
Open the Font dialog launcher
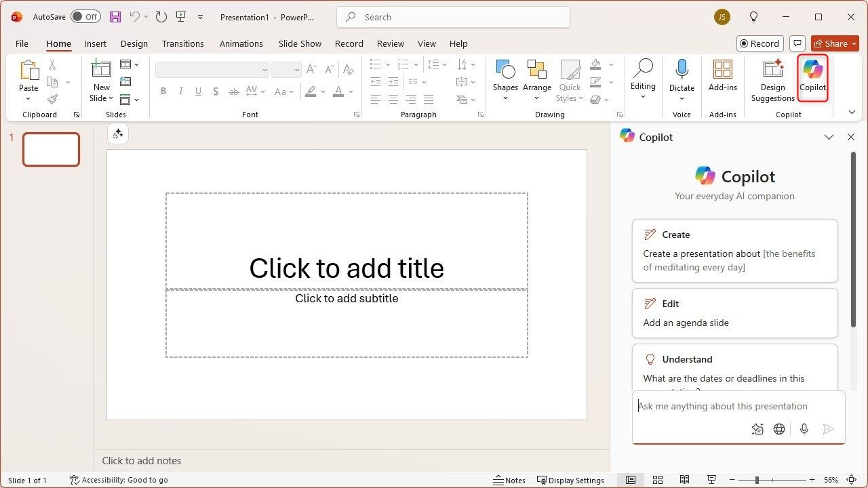[x=357, y=115]
